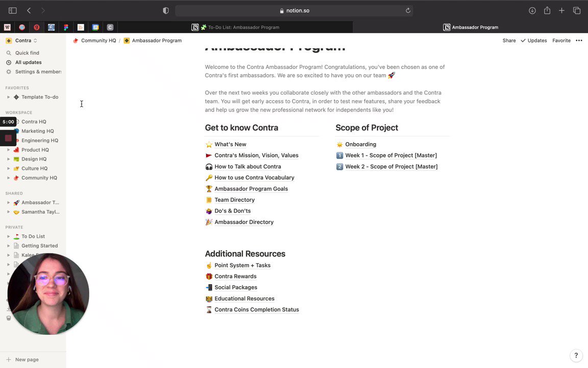Click the Favorite button

[x=561, y=40]
